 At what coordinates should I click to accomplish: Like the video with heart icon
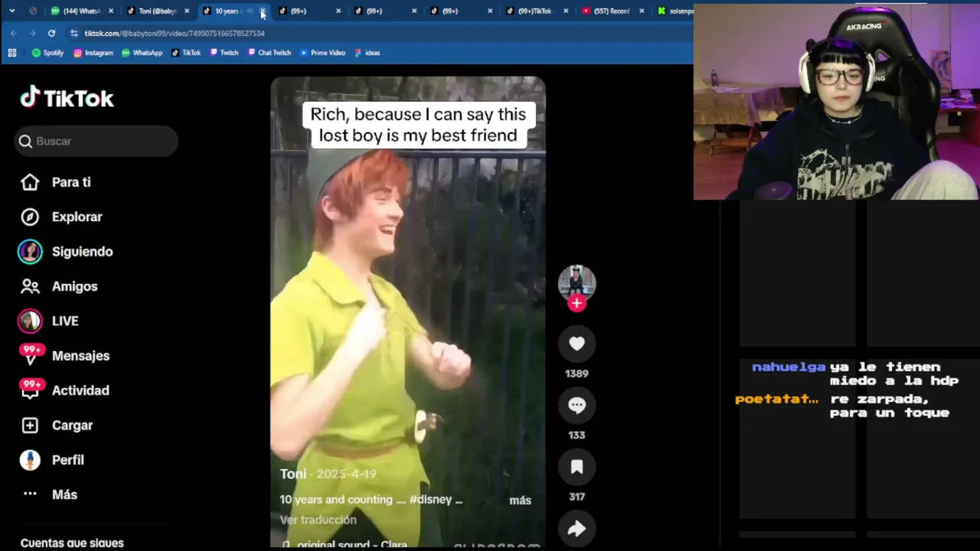[x=577, y=344]
